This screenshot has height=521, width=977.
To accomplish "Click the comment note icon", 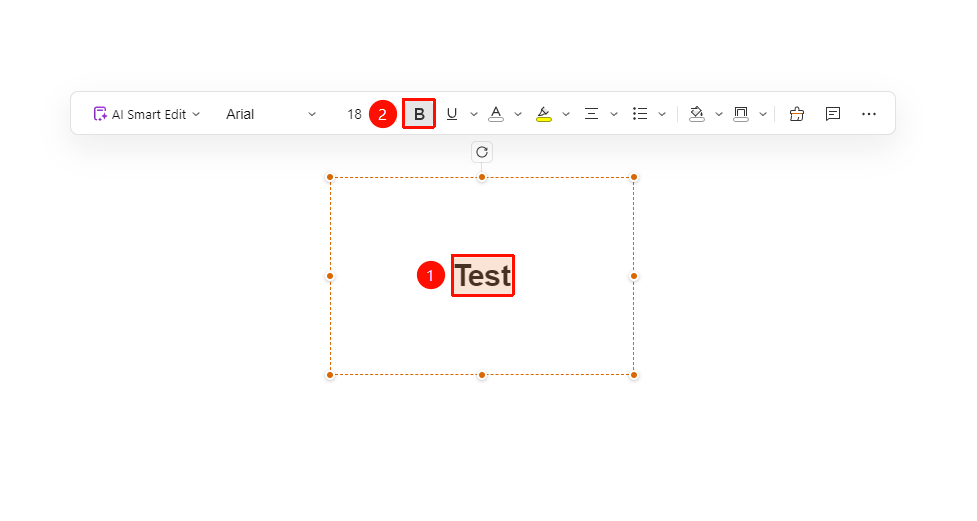I will coord(833,114).
